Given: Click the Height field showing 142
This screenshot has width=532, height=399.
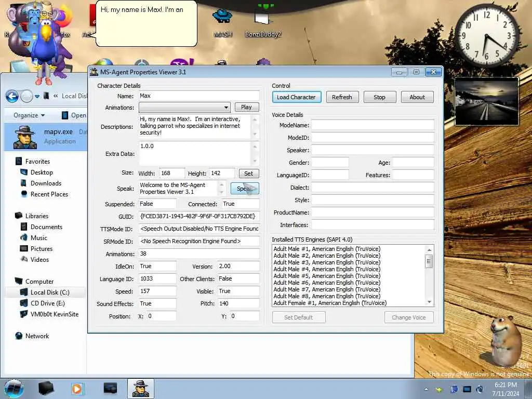Looking at the screenshot, I should (222, 173).
